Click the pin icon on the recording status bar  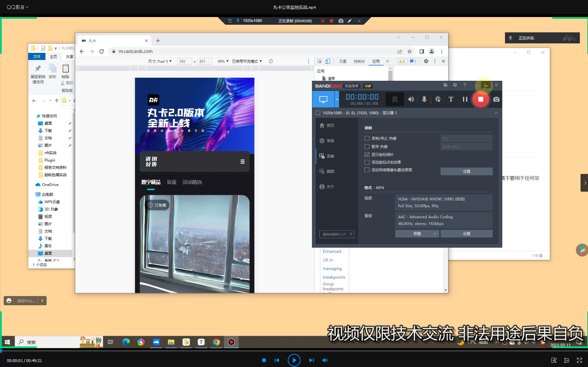click(238, 21)
